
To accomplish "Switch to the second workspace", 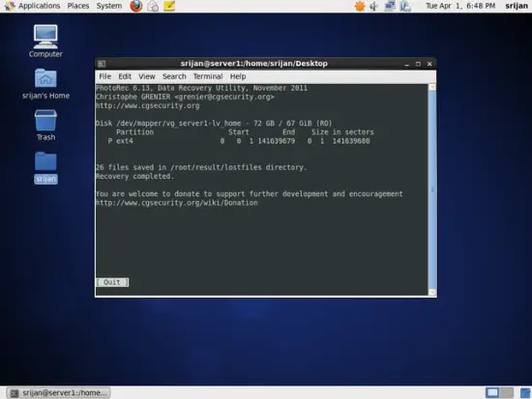I will click(x=506, y=393).
